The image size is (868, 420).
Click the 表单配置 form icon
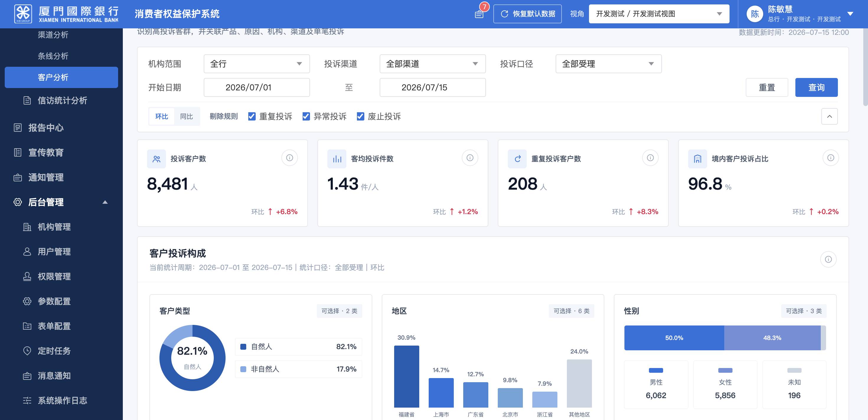[27, 326]
